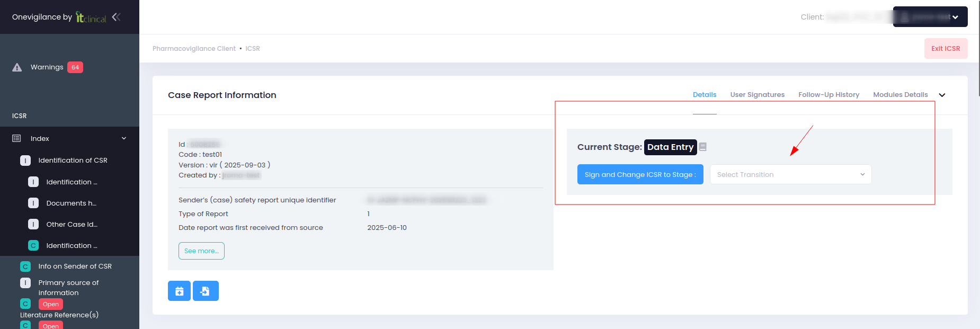Click the page vertical scrollbar
The image size is (980, 329).
click(979, 48)
